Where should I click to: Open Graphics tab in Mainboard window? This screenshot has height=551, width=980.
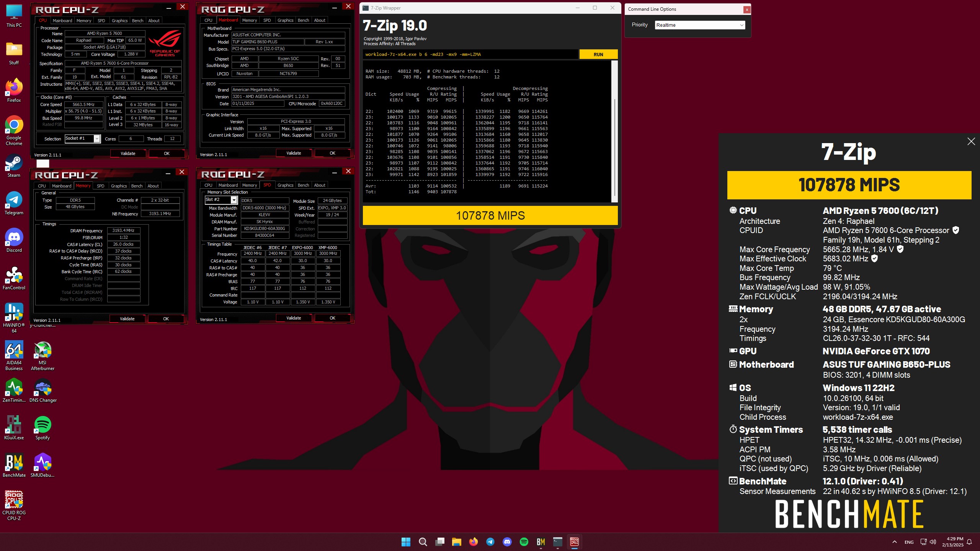click(x=285, y=20)
